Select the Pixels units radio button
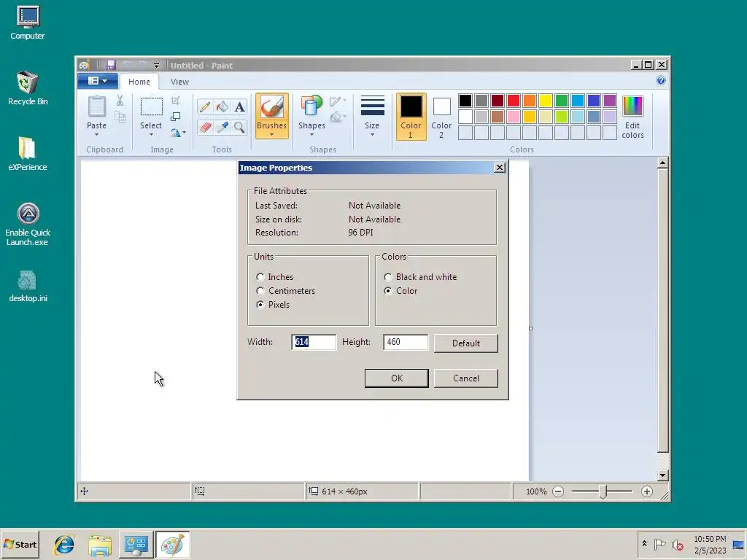The width and height of the screenshot is (747, 560). point(260,304)
